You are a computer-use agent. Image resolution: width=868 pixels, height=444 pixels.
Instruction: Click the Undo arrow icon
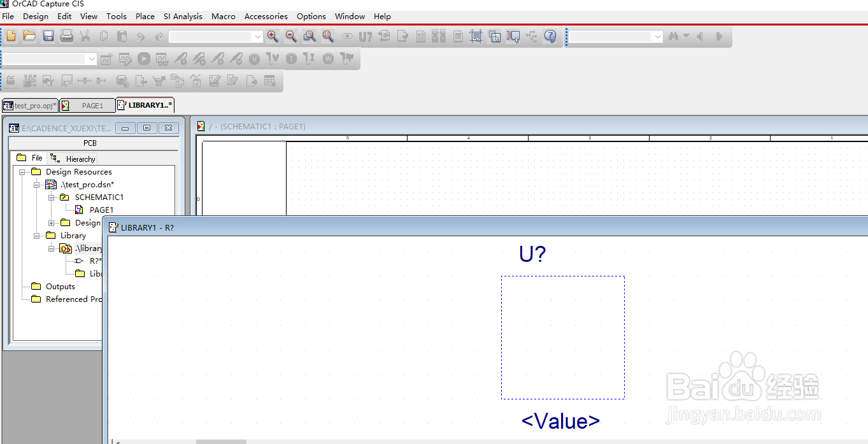141,36
